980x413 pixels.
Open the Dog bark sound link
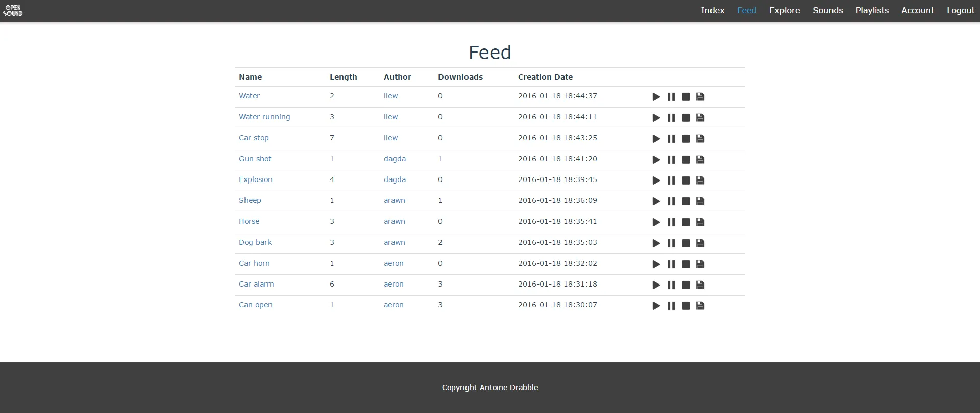(255, 242)
